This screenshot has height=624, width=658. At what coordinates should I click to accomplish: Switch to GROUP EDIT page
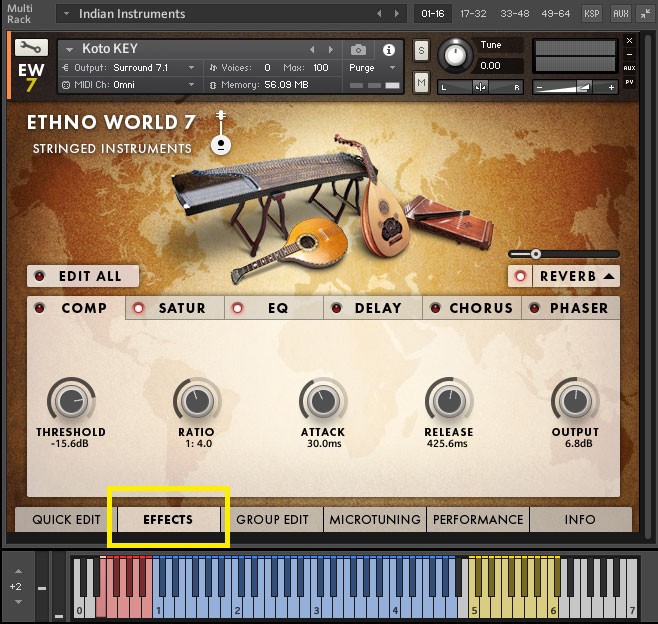click(x=272, y=520)
